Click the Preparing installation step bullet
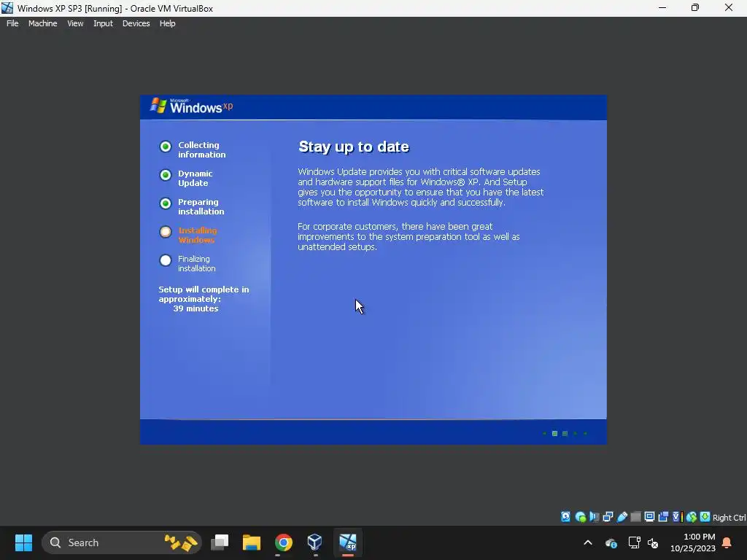The width and height of the screenshot is (747, 560). point(166,203)
